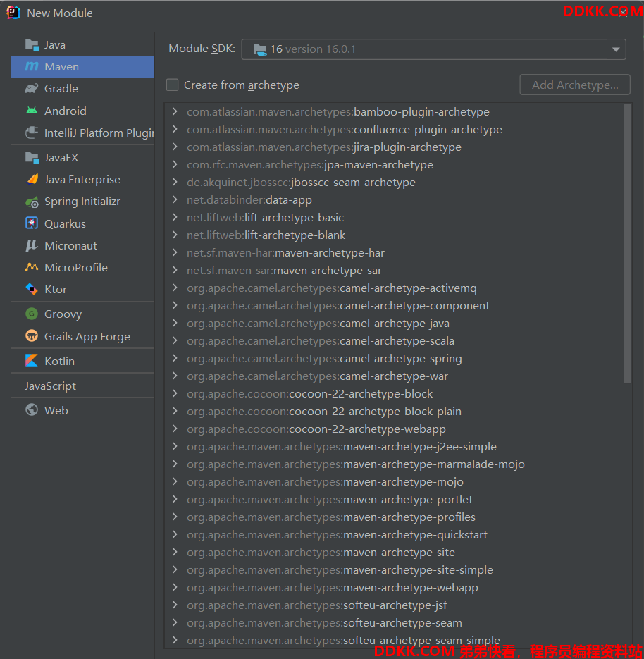
Task: Expand lift-archetype-basic node
Action: point(175,217)
